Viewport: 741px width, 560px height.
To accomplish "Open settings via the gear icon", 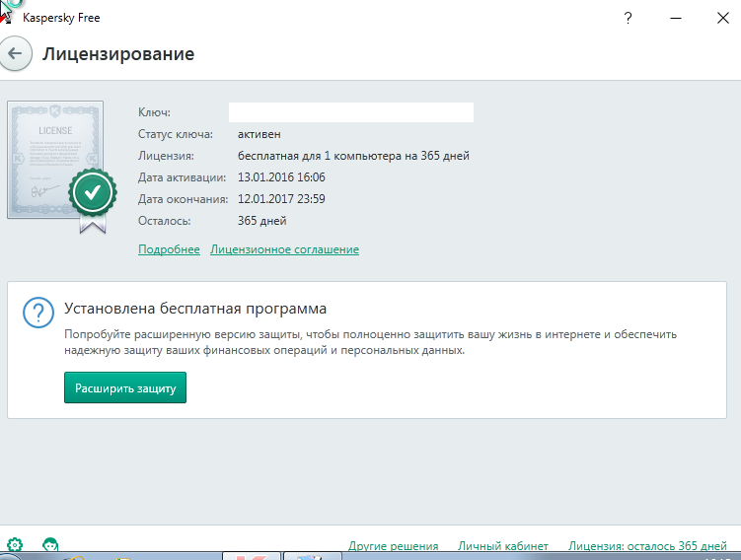I will click(x=15, y=544).
